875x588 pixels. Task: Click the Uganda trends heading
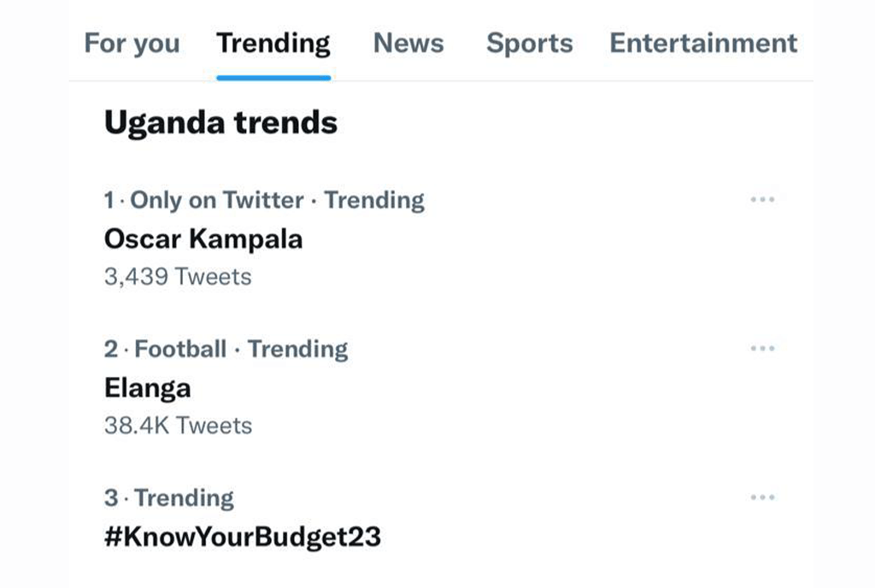220,123
